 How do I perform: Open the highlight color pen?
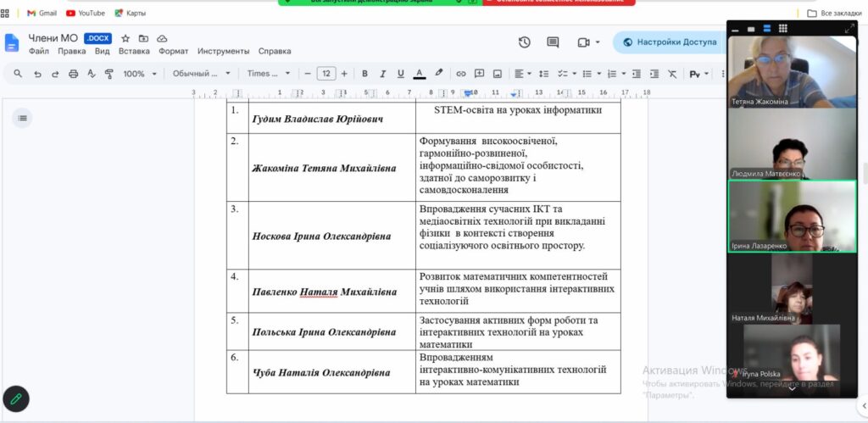pos(438,73)
